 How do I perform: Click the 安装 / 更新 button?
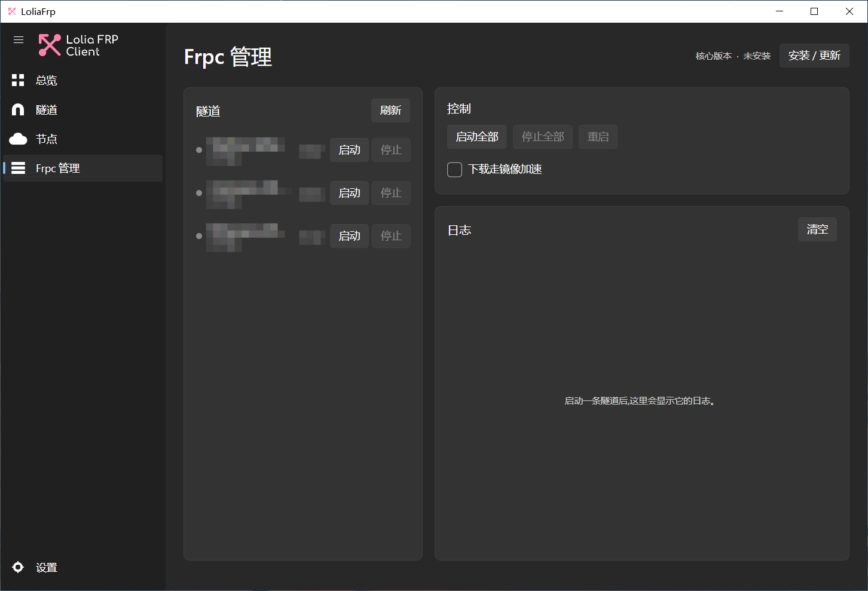[814, 56]
